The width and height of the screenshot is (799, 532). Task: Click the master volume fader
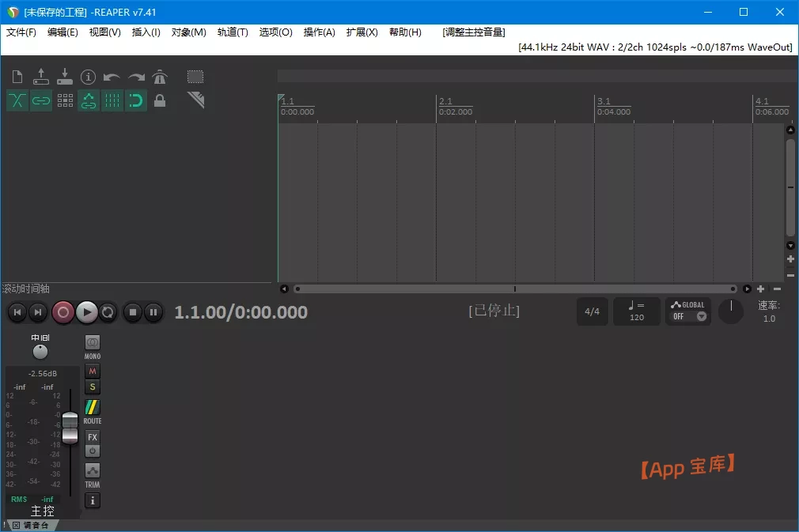coord(70,422)
